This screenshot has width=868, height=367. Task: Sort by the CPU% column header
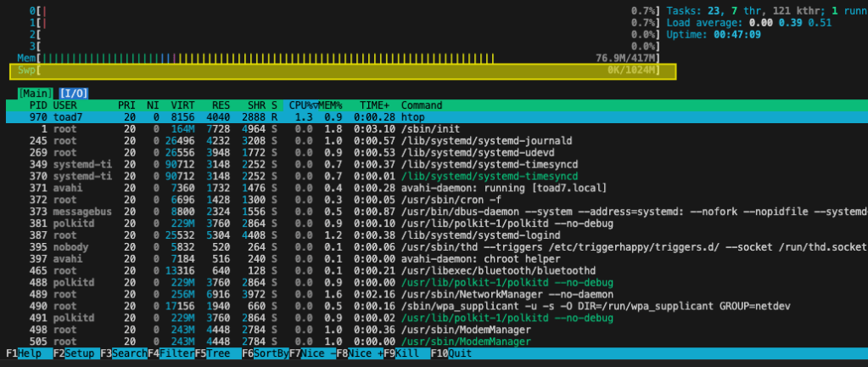click(300, 104)
